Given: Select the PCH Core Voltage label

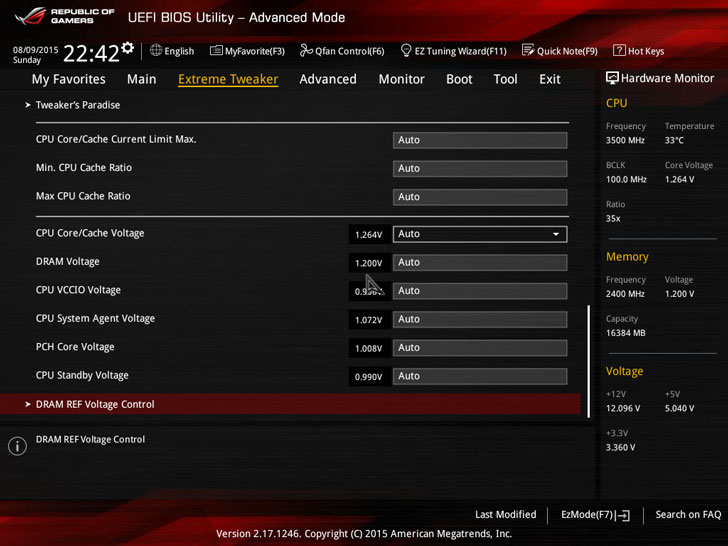Looking at the screenshot, I should tap(75, 347).
